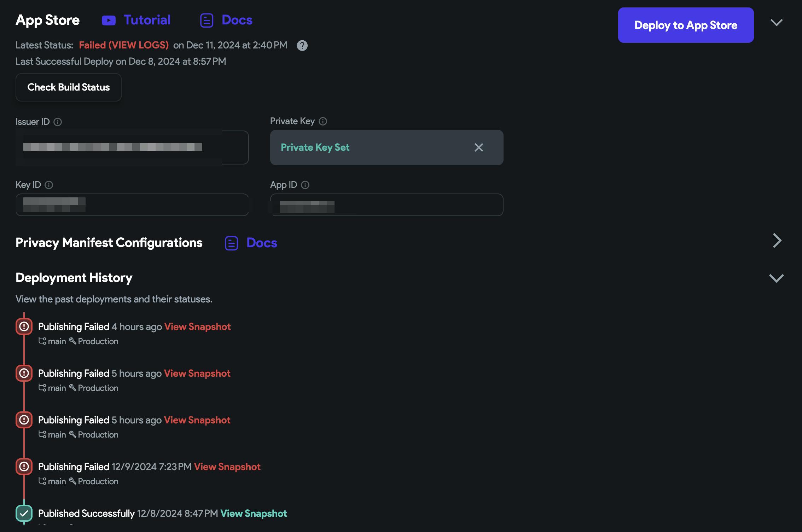Image resolution: width=802 pixels, height=532 pixels.
Task: Collapse the App Store section chevron
Action: [777, 23]
